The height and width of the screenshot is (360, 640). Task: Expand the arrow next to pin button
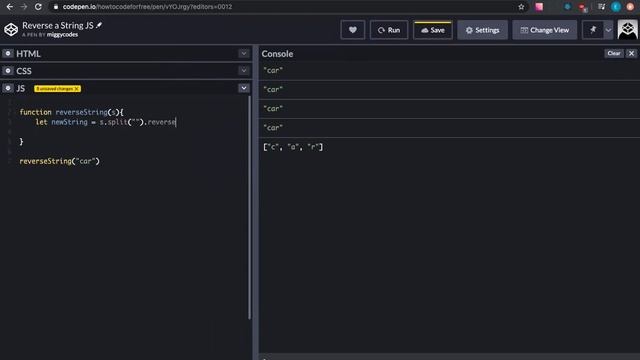coord(608,30)
